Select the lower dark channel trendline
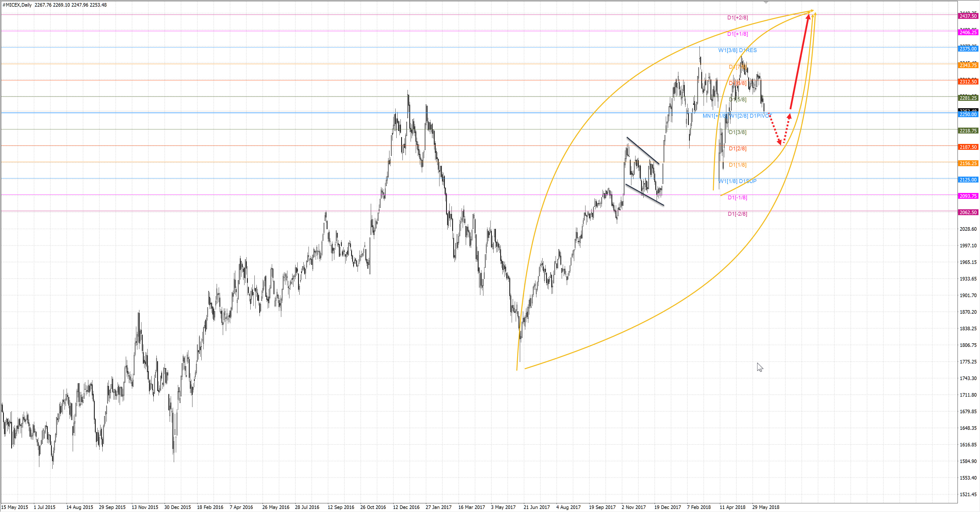Screen dimensions: 980x512 (x=644, y=195)
